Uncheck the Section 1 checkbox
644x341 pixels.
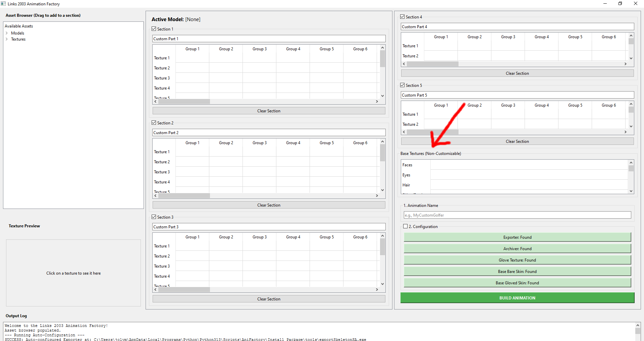[x=154, y=29]
